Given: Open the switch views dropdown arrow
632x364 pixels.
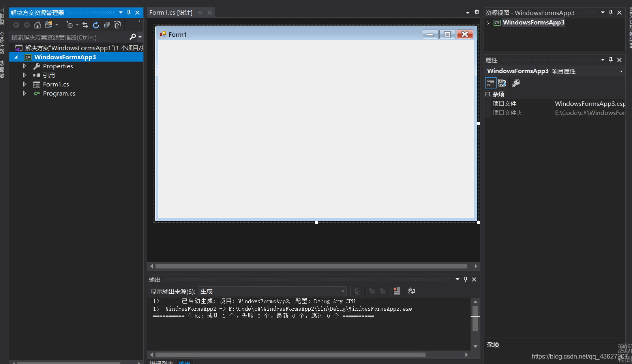Looking at the screenshot, I should pyautogui.click(x=57, y=25).
